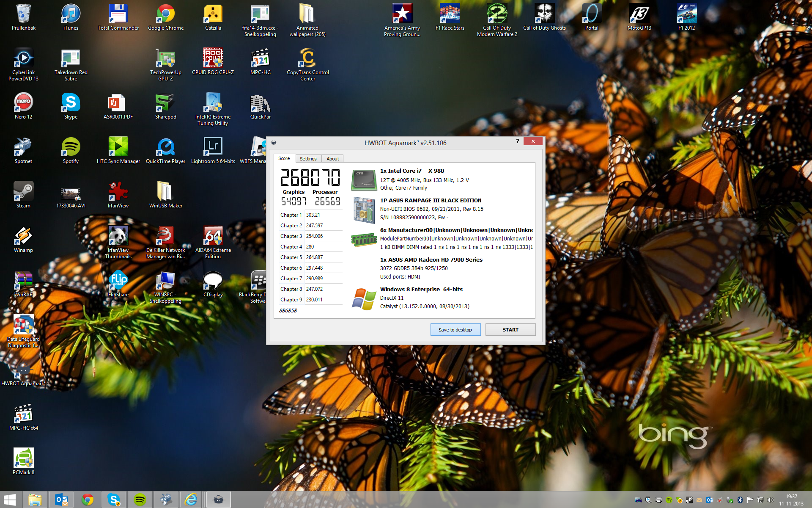Select the Lightroom 5 64-bits icon
The image size is (812, 508).
click(x=213, y=150)
